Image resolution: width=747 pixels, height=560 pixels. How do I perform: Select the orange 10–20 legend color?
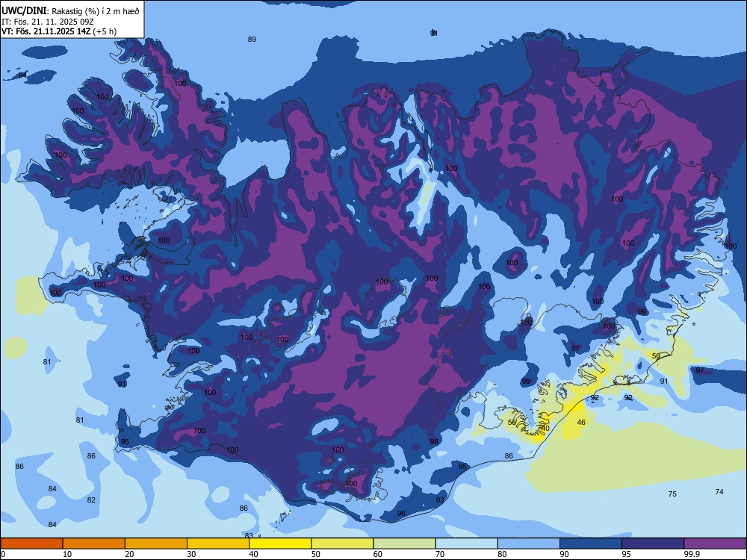pos(94,544)
